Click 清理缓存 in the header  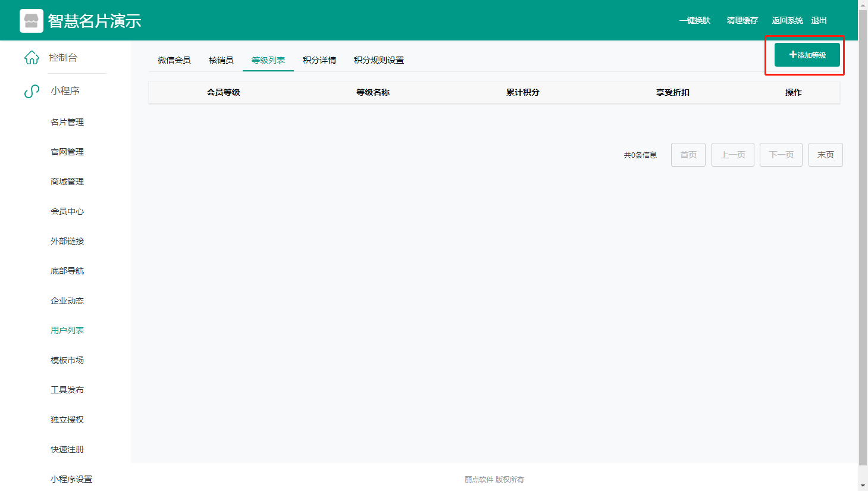pos(742,20)
